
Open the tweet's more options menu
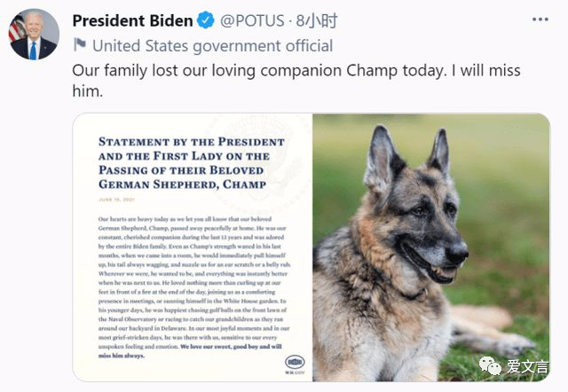[540, 20]
